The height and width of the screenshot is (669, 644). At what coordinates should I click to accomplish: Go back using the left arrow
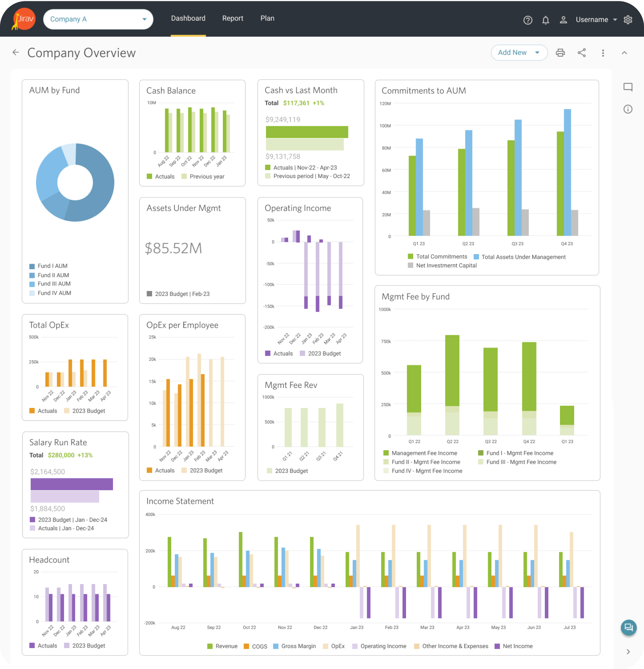coord(16,52)
